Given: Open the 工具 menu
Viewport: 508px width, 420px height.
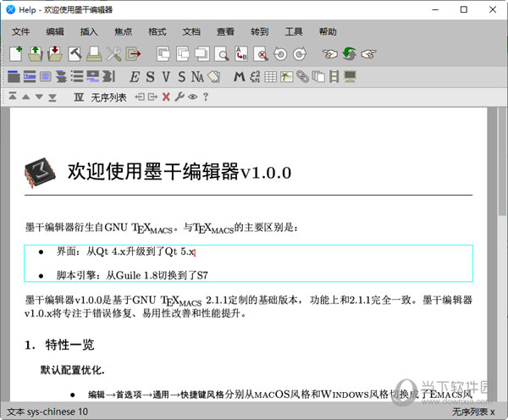Looking at the screenshot, I should point(294,32).
